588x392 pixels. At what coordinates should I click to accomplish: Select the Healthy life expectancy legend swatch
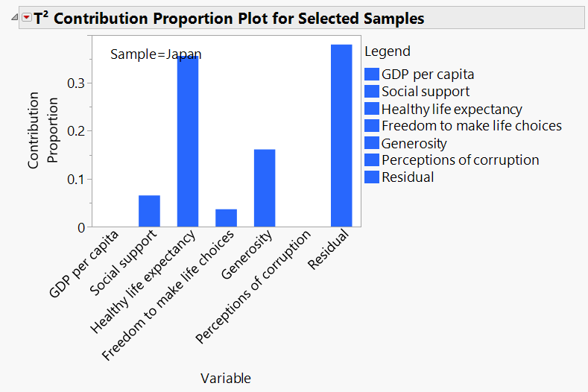coord(372,109)
